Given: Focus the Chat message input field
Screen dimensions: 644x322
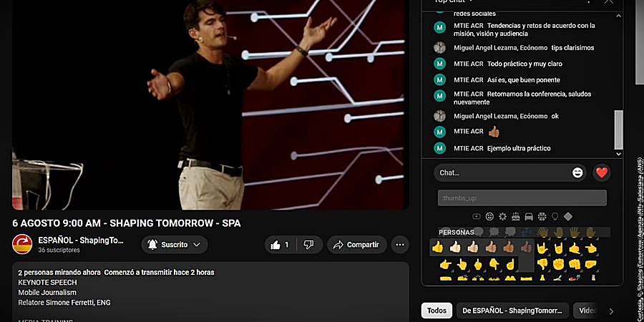Looking at the screenshot, I should pos(504,173).
